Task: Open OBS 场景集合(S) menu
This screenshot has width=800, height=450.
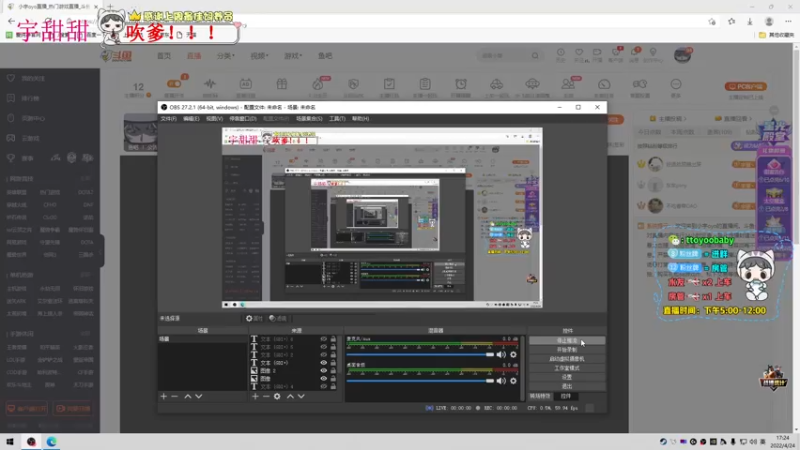Action: (x=309, y=118)
